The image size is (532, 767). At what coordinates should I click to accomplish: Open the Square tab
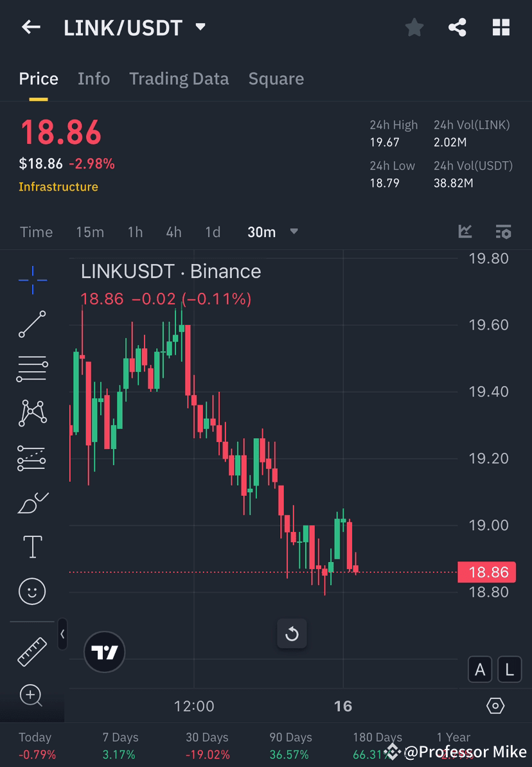click(276, 78)
